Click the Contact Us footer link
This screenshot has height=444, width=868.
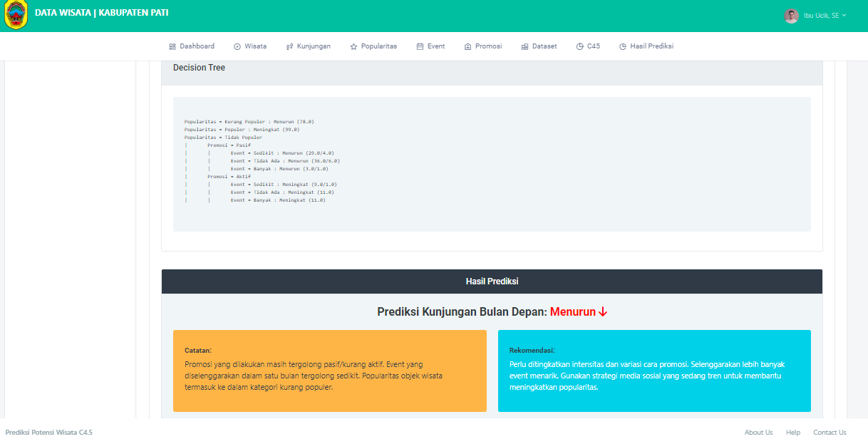(830, 433)
